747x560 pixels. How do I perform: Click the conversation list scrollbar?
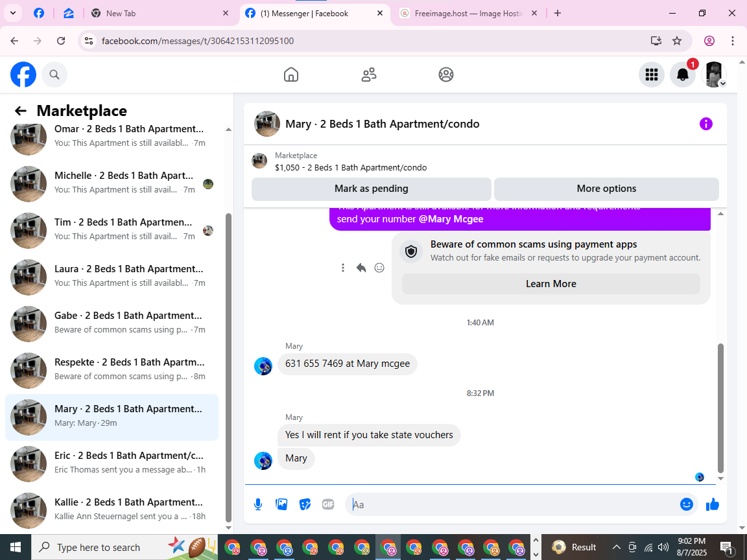[228, 367]
